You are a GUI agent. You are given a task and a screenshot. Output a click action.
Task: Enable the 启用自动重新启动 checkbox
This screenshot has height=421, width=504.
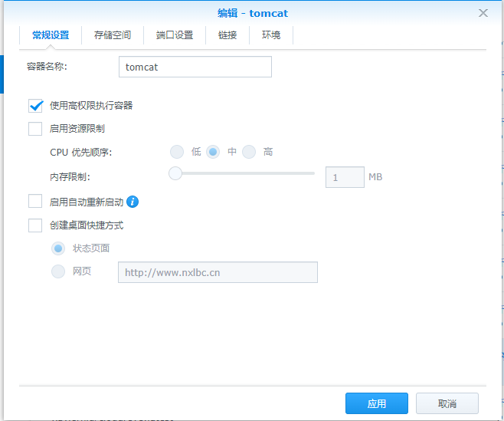(35, 202)
